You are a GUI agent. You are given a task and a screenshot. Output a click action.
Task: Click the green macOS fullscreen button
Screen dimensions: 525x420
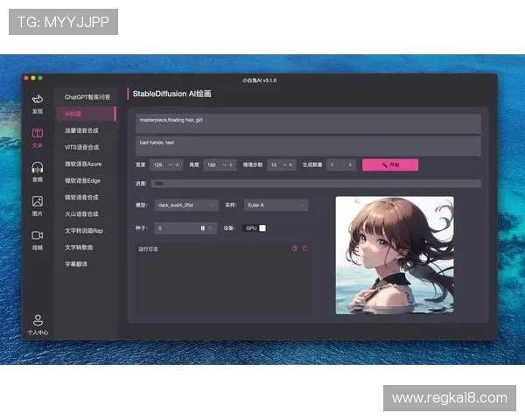pos(40,78)
